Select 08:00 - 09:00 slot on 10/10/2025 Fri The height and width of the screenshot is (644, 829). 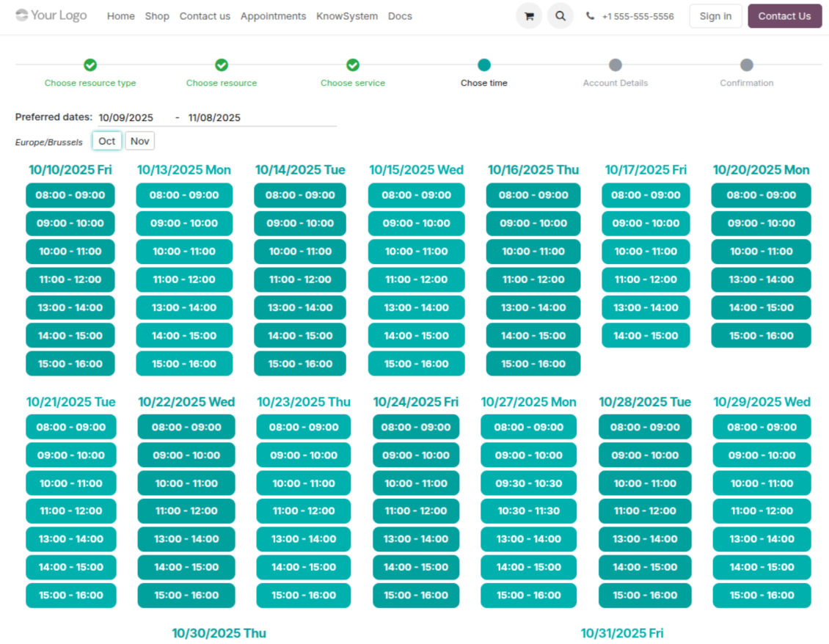click(x=70, y=195)
